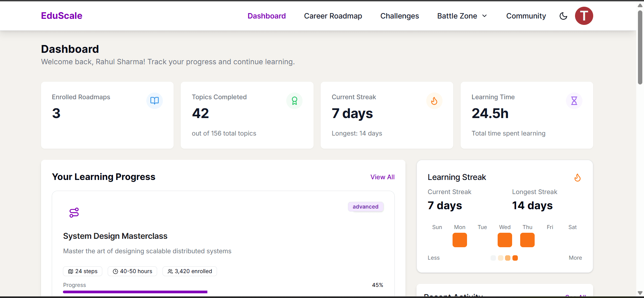
Task: Click the darkest orange legend dot
Action: [515, 258]
